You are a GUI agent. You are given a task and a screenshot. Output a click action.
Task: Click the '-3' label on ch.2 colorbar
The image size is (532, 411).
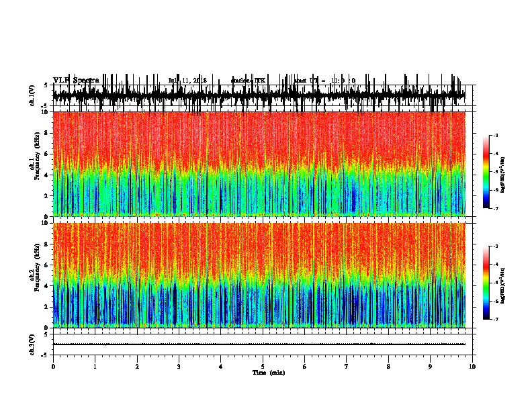click(495, 246)
